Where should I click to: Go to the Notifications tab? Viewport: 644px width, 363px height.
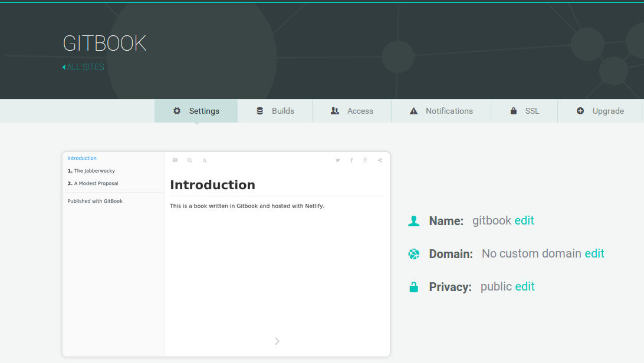[441, 111]
